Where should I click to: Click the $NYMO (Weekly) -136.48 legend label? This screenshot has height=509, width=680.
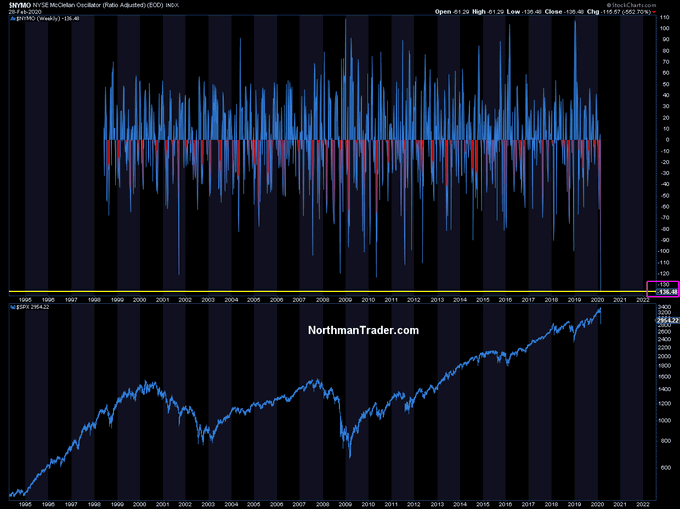tap(48, 19)
